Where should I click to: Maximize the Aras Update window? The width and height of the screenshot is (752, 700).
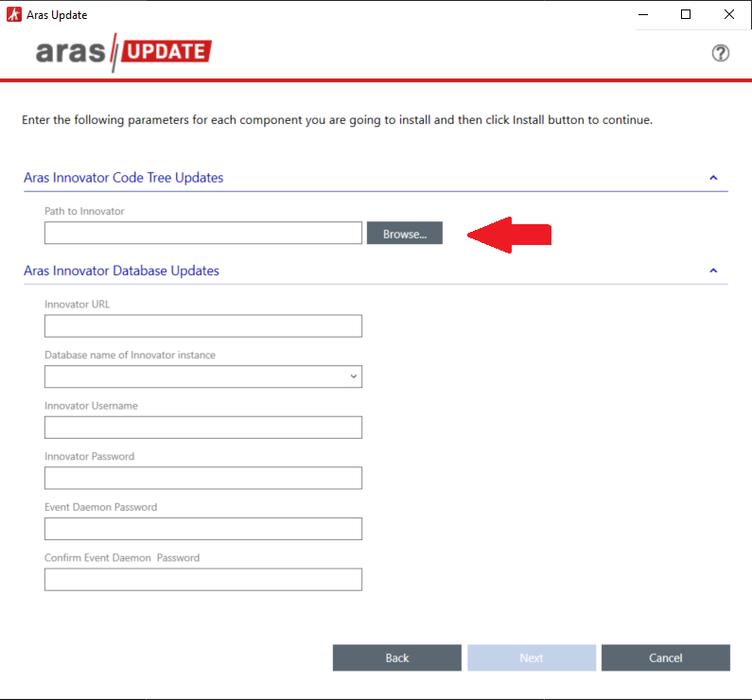(x=686, y=14)
